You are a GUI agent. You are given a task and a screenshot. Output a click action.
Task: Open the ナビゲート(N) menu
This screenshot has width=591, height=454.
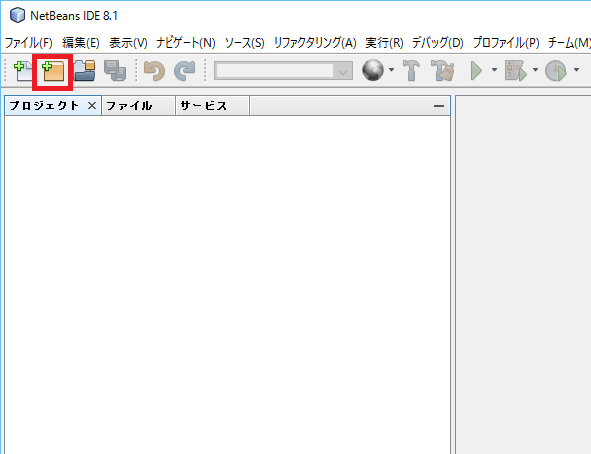tap(186, 43)
